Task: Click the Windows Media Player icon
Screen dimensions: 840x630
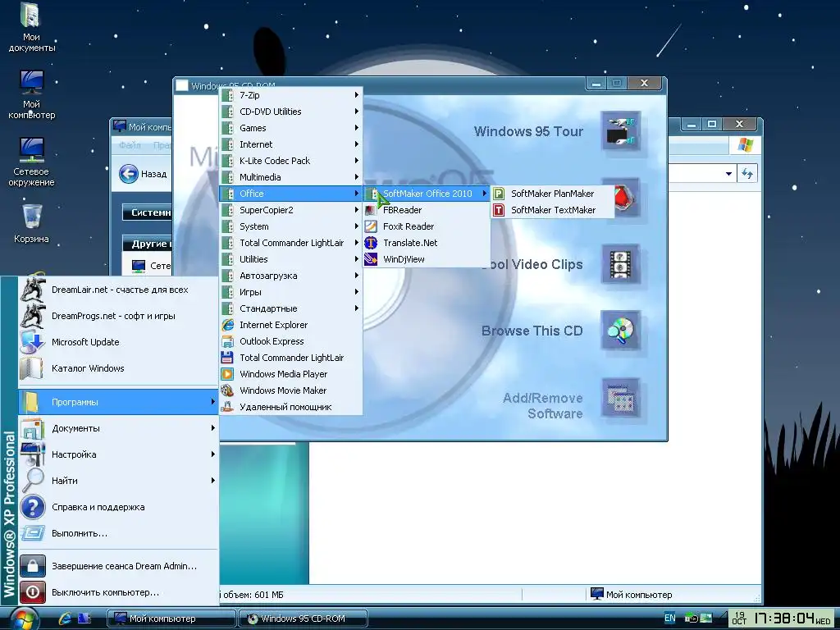Action: (228, 374)
